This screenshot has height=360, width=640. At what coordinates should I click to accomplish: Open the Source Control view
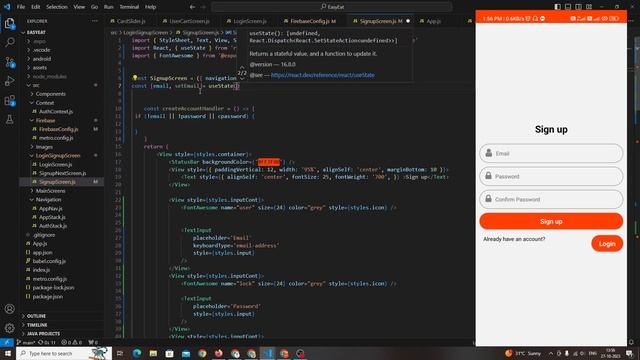[x=9, y=62]
